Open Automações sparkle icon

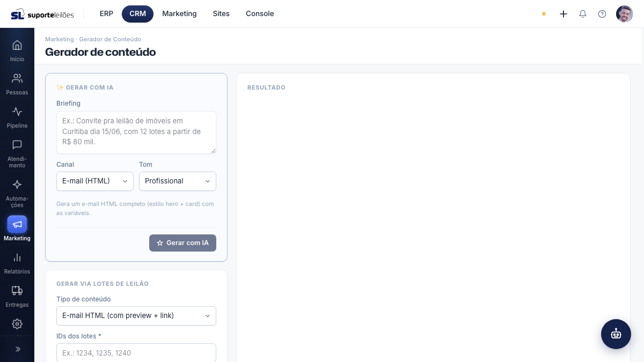[17, 184]
